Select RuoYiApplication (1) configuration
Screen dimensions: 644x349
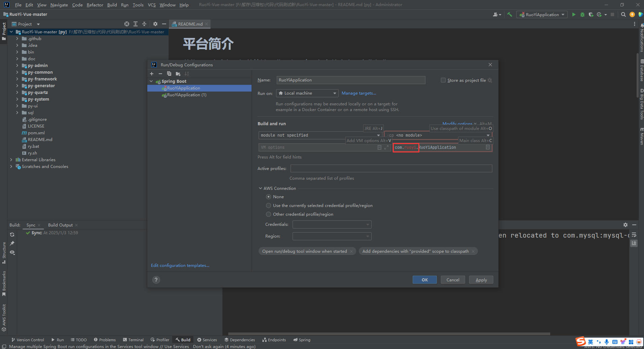click(x=187, y=95)
